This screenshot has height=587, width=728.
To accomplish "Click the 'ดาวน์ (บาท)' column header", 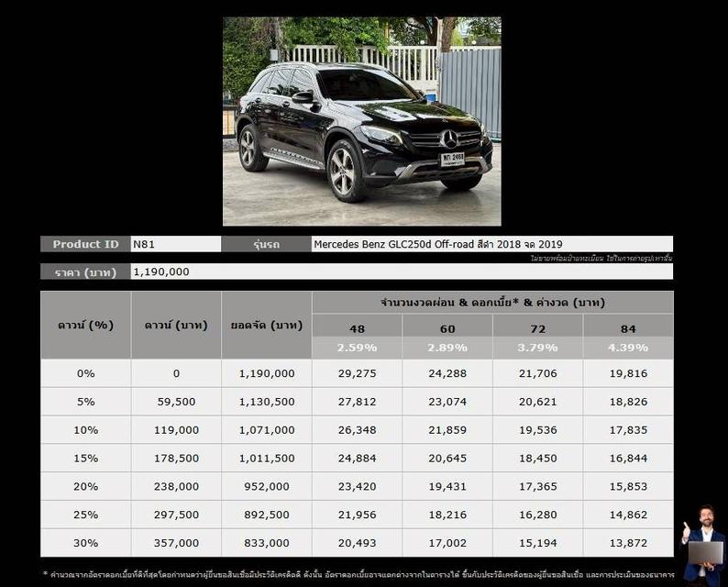I will click(176, 325).
